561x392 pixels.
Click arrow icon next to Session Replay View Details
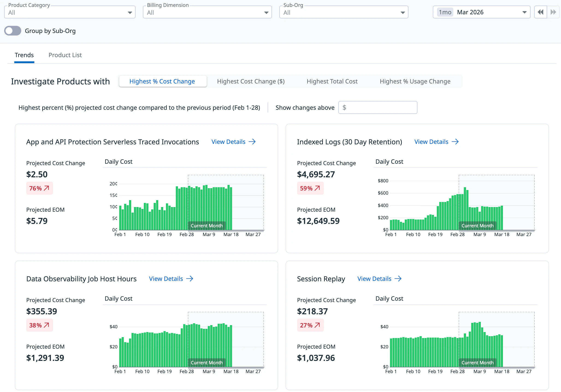[398, 279]
